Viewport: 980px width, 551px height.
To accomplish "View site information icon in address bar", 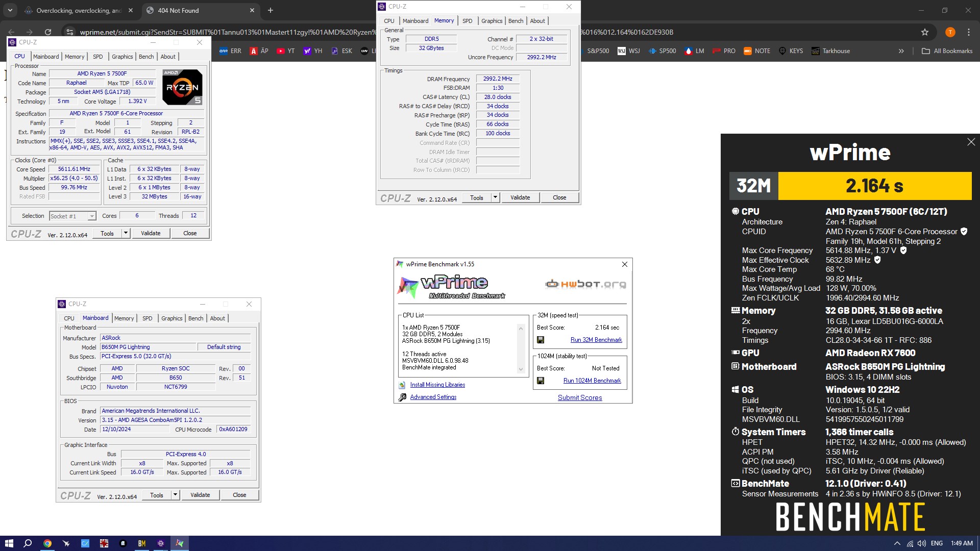I will coord(70,32).
